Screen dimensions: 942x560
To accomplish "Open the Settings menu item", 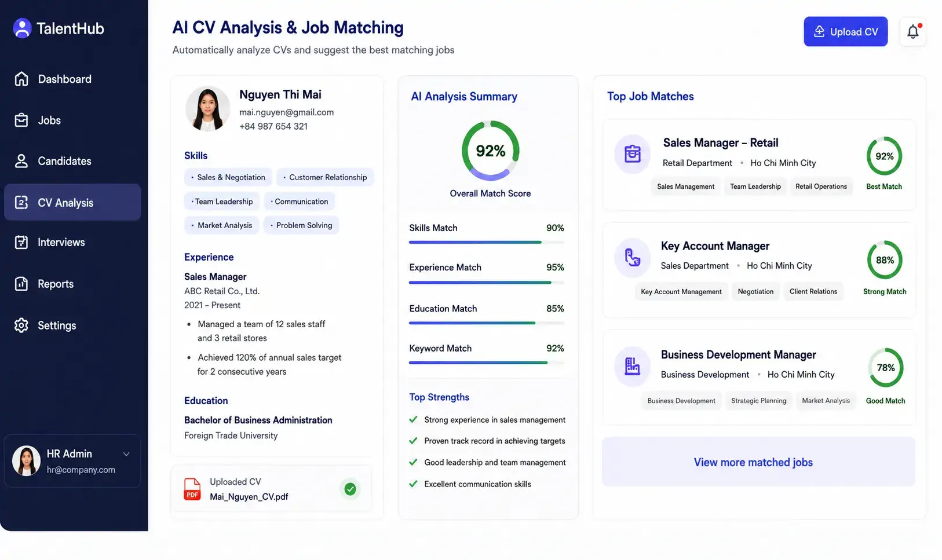I will [72, 325].
